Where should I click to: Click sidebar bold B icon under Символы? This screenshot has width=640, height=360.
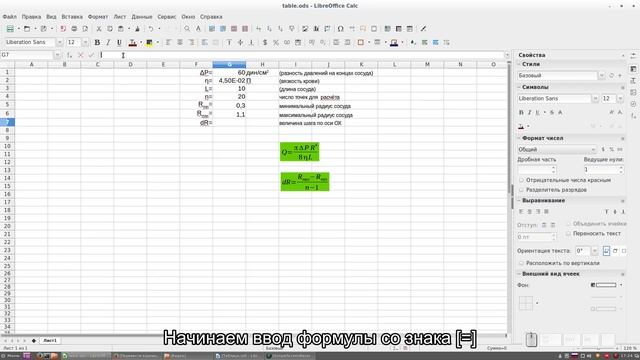(x=521, y=112)
